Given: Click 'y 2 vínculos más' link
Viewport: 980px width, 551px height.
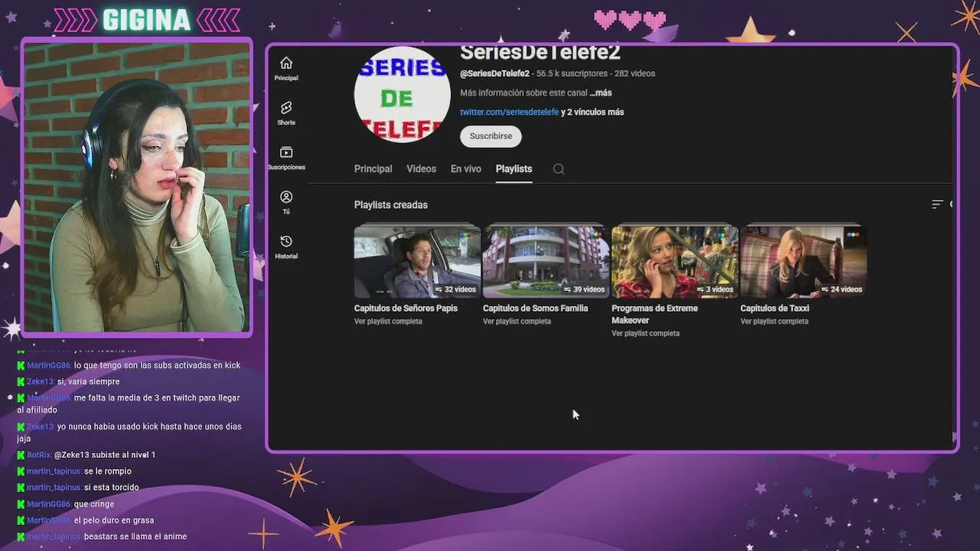Looking at the screenshot, I should tap(593, 112).
